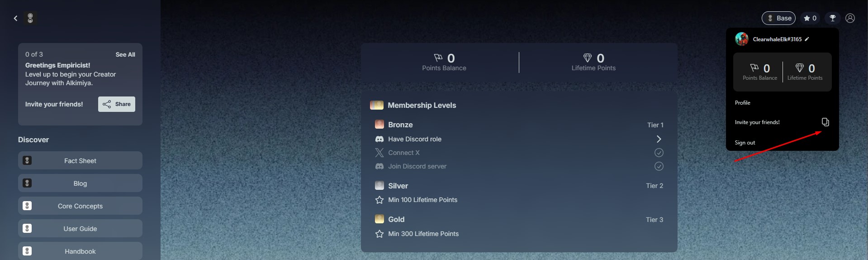Click the profile avatar picture
This screenshot has height=260, width=868.
click(x=742, y=39)
